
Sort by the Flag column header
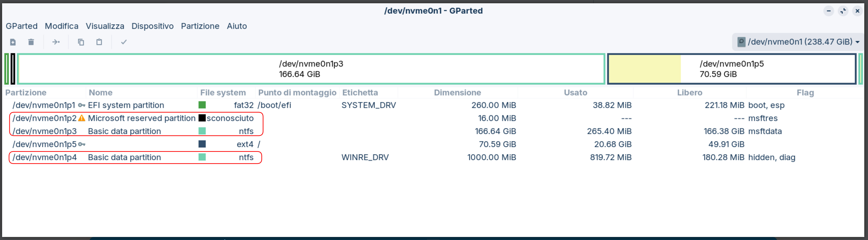tap(805, 92)
